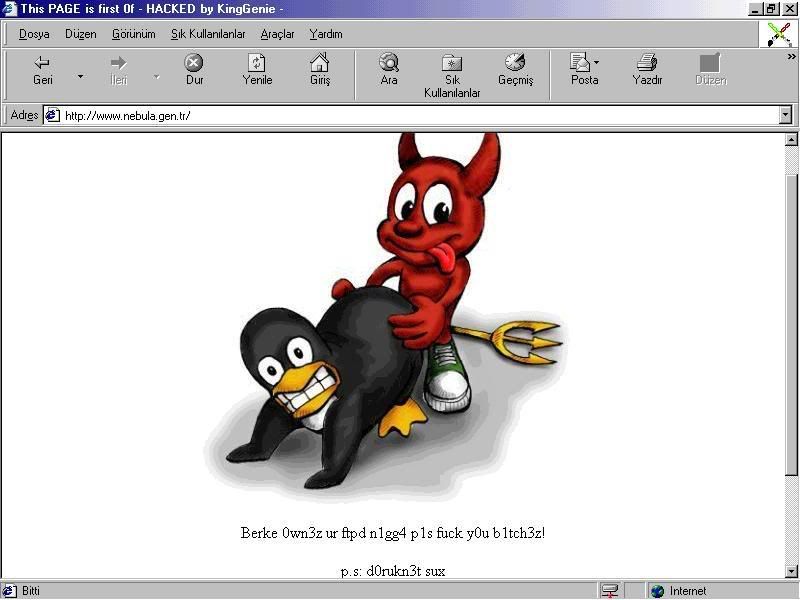Click the status bar page icon
This screenshot has height=600, width=800.
click(x=10, y=591)
